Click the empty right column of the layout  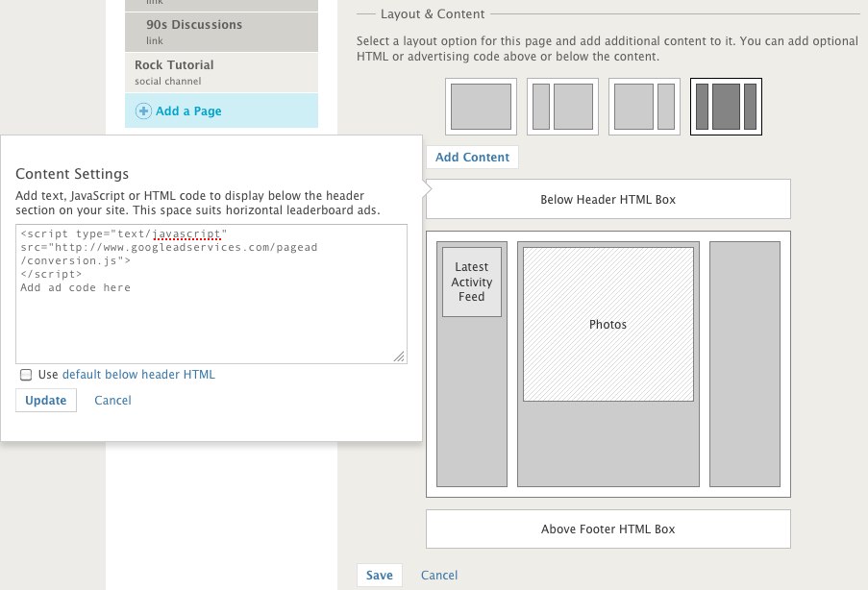coord(745,364)
